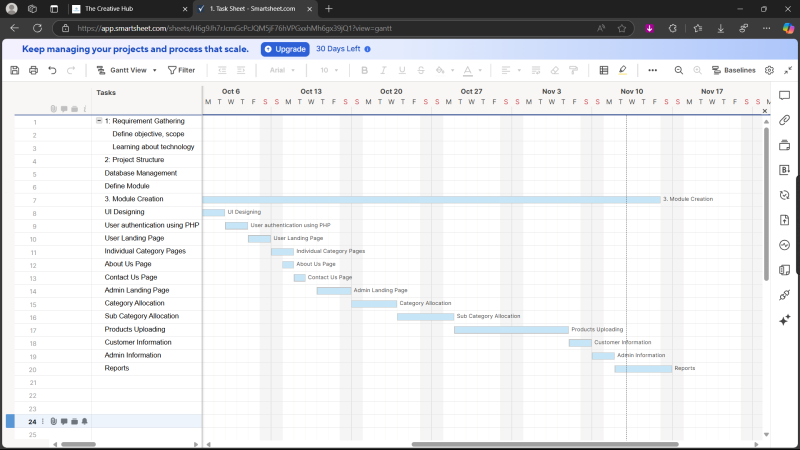Open the Filter options
800x450 pixels.
tap(181, 70)
